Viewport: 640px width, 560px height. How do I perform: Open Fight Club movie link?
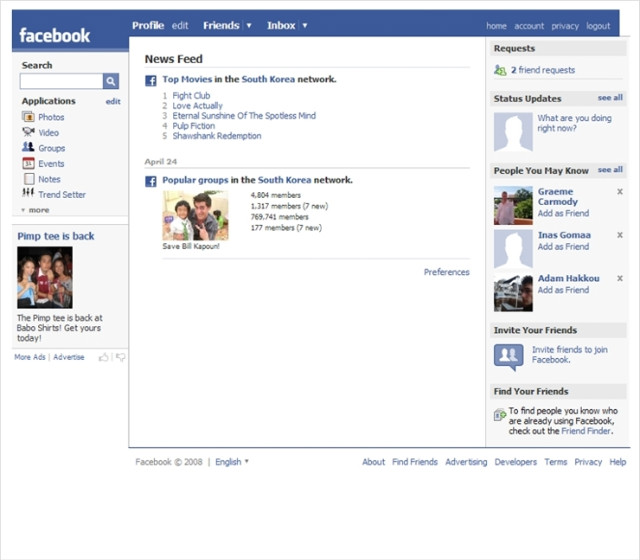click(191, 96)
